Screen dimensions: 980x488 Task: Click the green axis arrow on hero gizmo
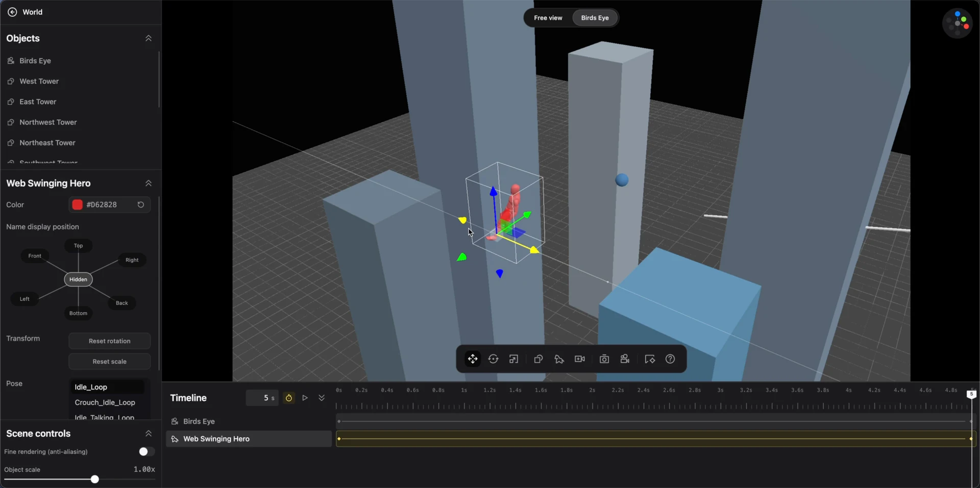tap(527, 215)
